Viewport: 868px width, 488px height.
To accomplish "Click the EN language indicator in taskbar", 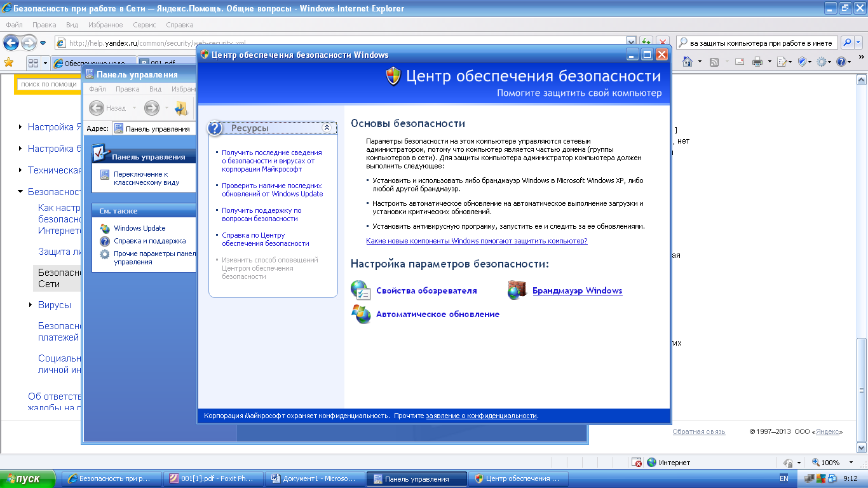I will click(784, 478).
